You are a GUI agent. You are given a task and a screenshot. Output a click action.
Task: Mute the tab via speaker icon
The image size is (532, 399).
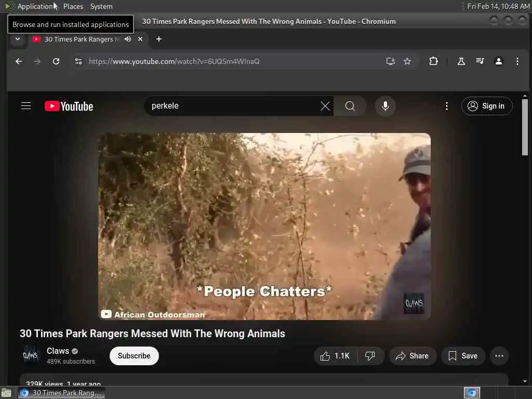pos(128,39)
